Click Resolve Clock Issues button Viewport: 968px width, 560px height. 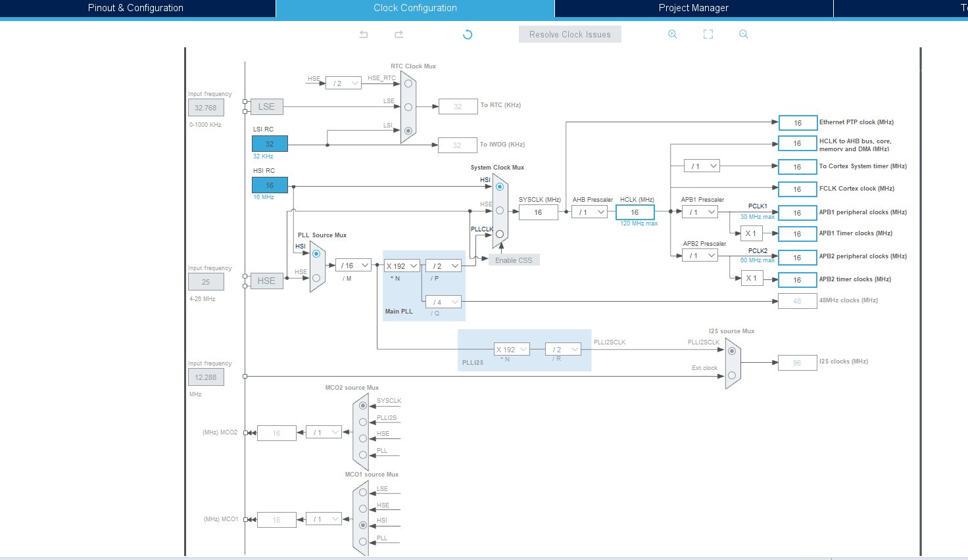570,34
